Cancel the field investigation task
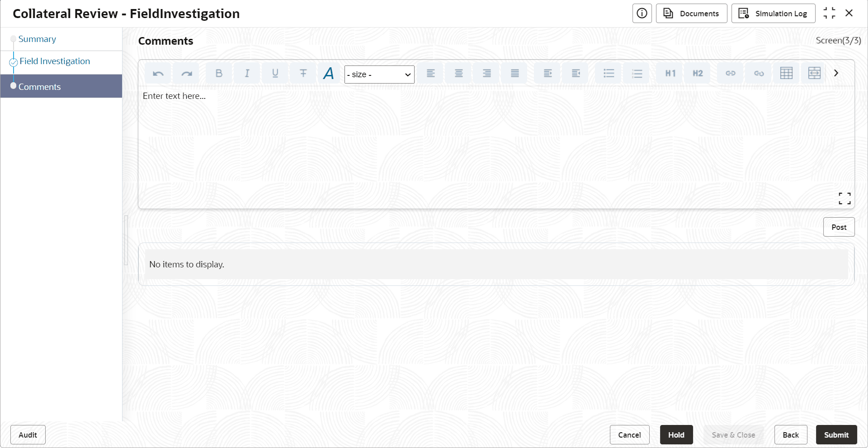The image size is (868, 448). (630, 435)
